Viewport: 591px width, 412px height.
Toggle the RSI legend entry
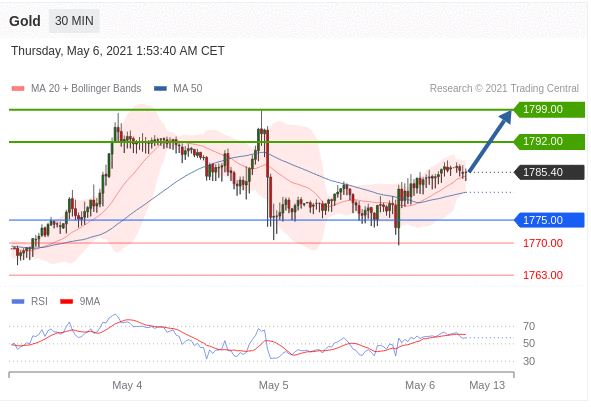[29, 301]
